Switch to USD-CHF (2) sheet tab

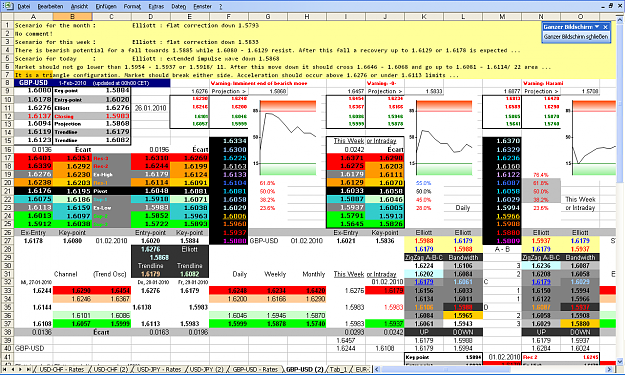(110, 369)
